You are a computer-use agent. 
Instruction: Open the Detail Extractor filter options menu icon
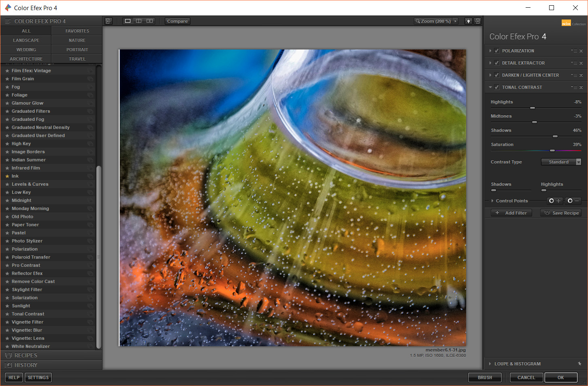coord(574,63)
